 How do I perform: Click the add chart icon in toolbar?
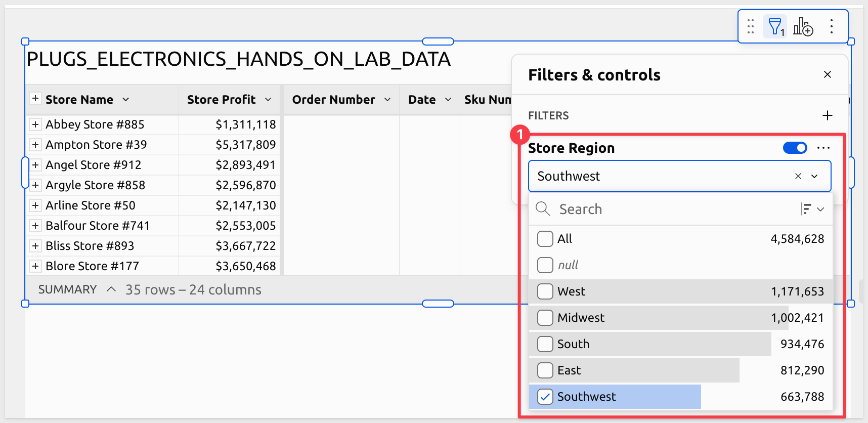(803, 26)
